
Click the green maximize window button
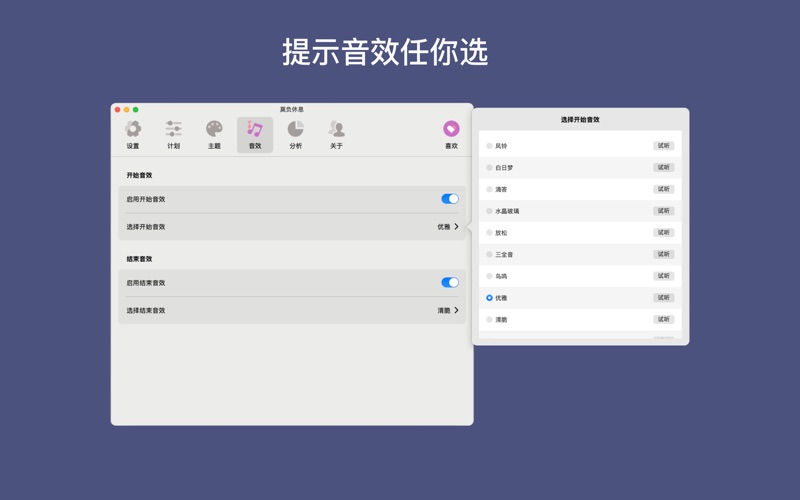(136, 110)
